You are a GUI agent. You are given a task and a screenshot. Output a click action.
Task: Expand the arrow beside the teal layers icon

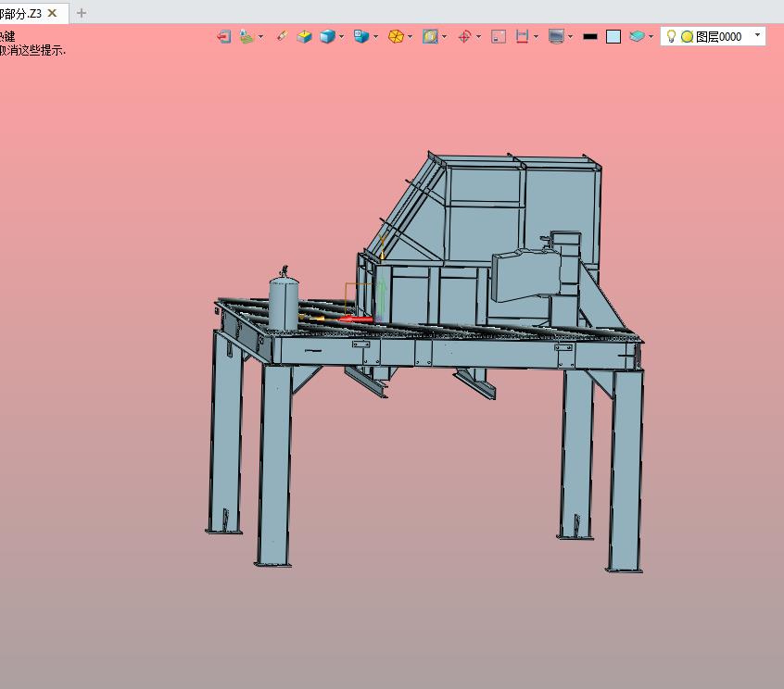tap(651, 36)
